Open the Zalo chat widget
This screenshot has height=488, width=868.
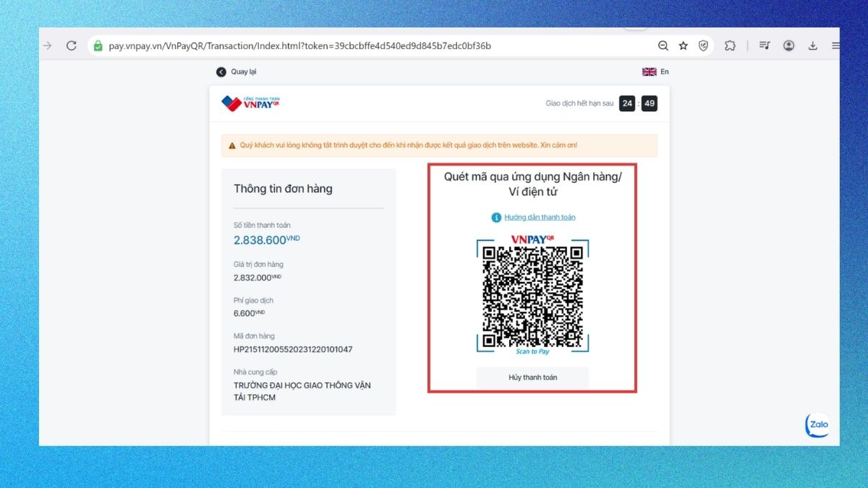817,424
